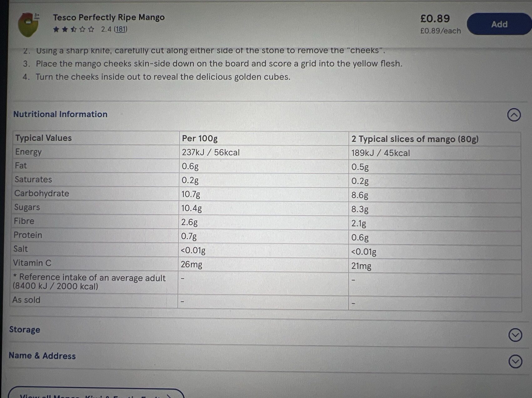Click the 2 Typical slices column header

[x=415, y=139]
